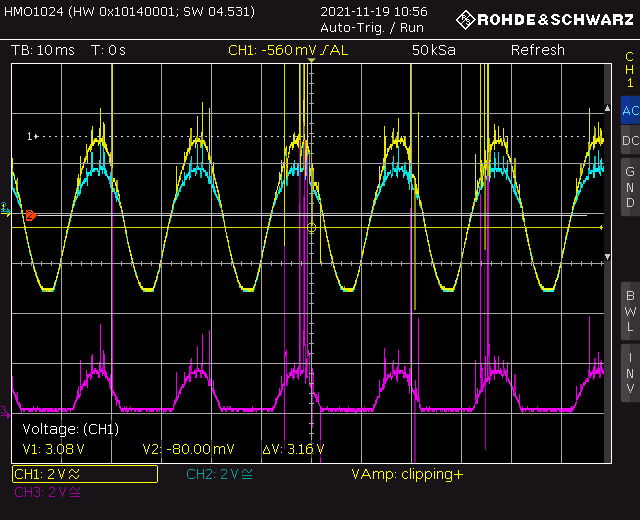Toggle INV invert channel softkey
The image size is (640, 520).
pyautogui.click(x=630, y=373)
